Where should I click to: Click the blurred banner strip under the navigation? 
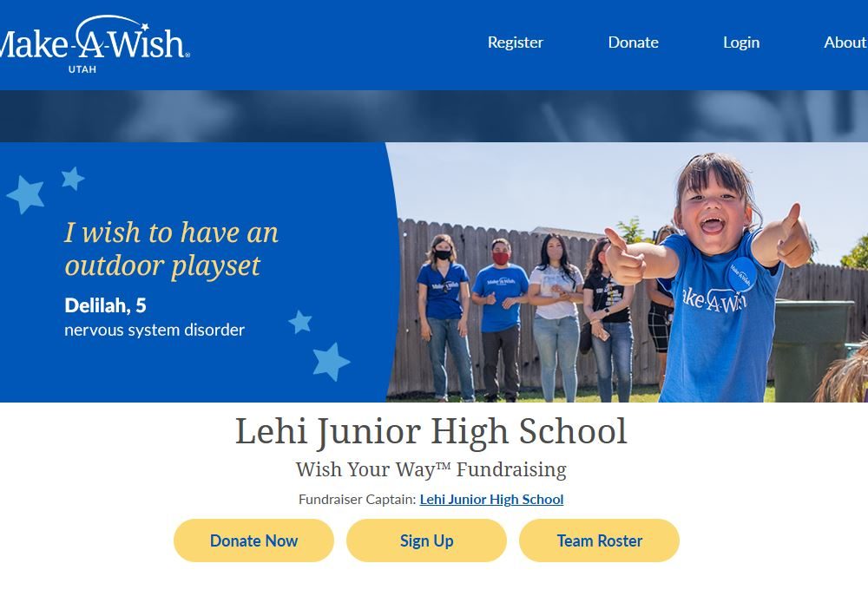[434, 116]
